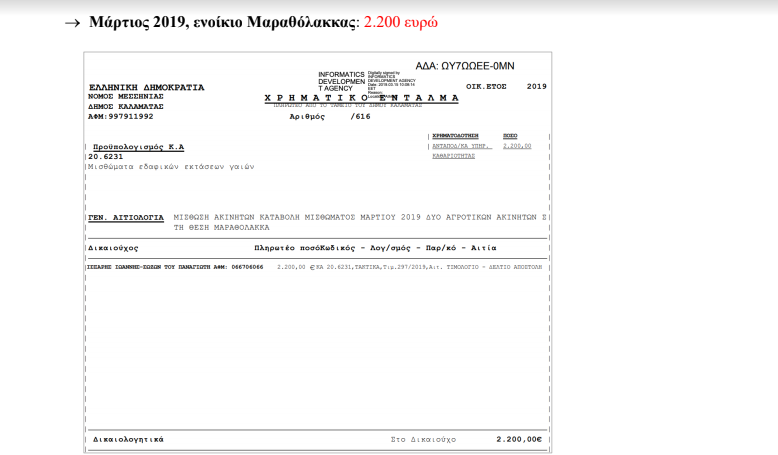
Task: Select the "ΑΝΤΑΠΟΔ/ΚΑ ΥΠΗΡ." funding entry
Action: (x=461, y=146)
